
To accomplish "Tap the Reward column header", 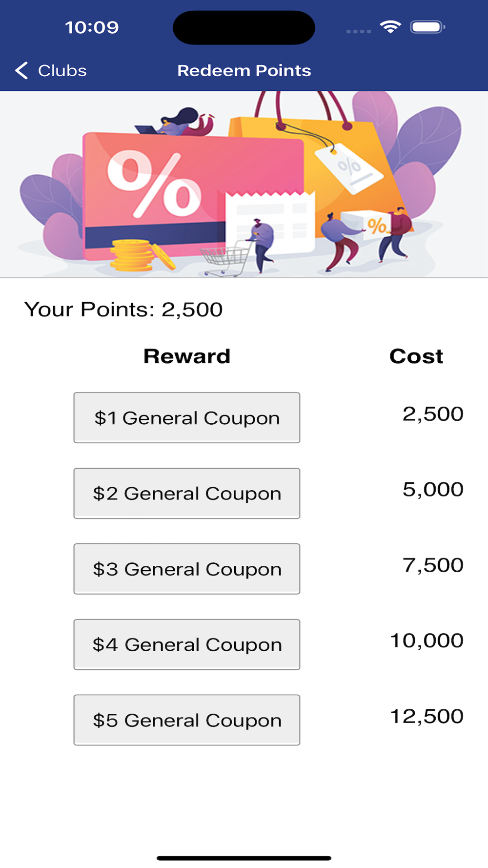I will click(187, 356).
